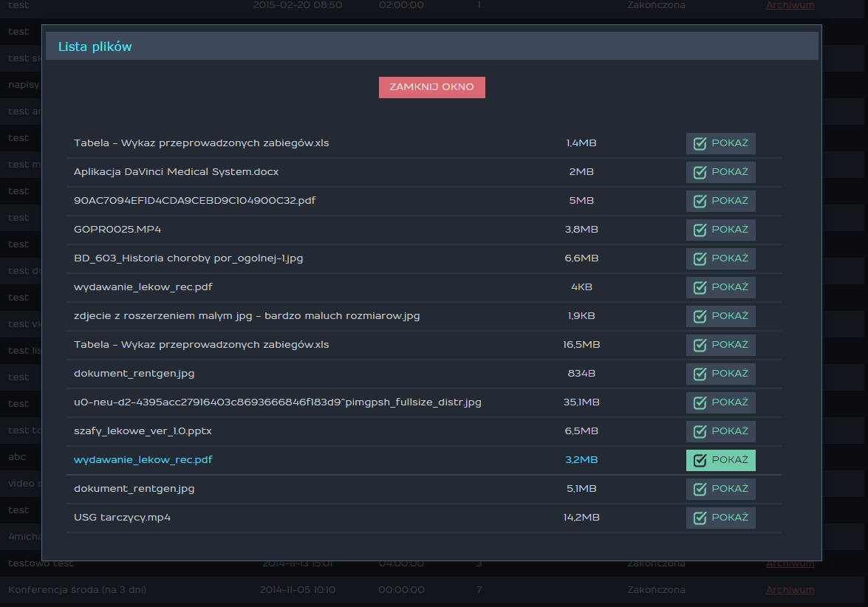This screenshot has height=607, width=868.
Task: Click POKAŻ for USG tarczycy.mp4
Action: [721, 518]
